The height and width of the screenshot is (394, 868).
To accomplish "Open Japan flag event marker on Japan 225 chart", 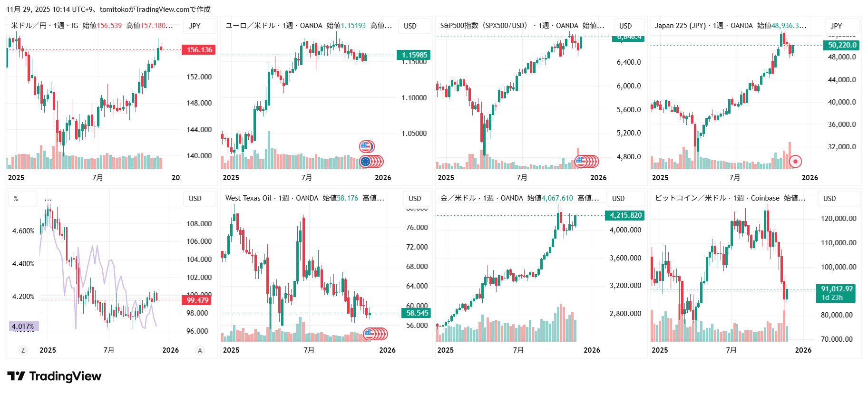I will [x=795, y=162].
